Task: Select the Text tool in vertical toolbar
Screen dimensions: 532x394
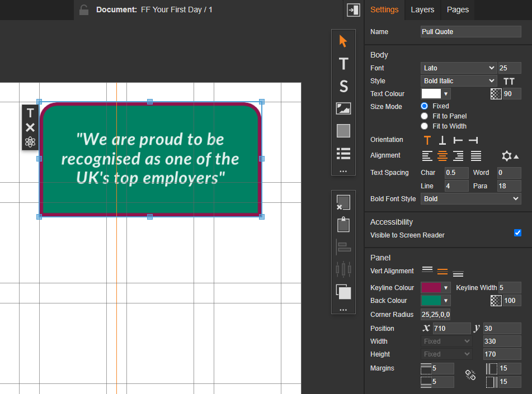Action: [343, 64]
